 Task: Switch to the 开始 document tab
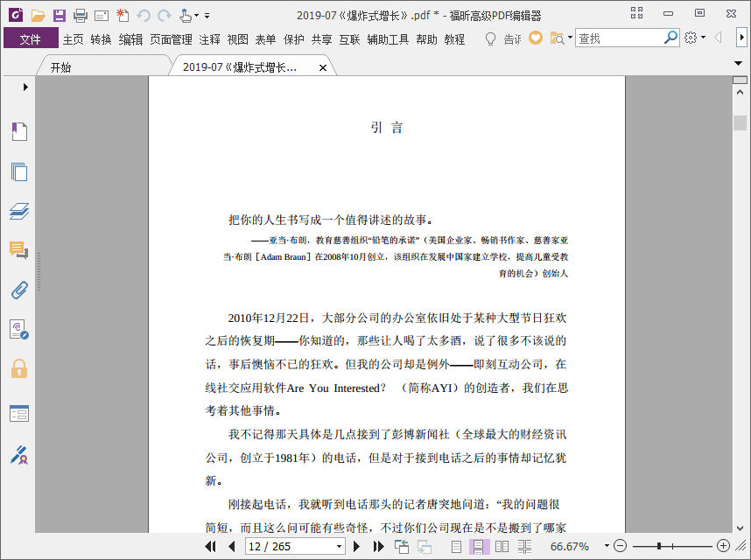click(60, 67)
